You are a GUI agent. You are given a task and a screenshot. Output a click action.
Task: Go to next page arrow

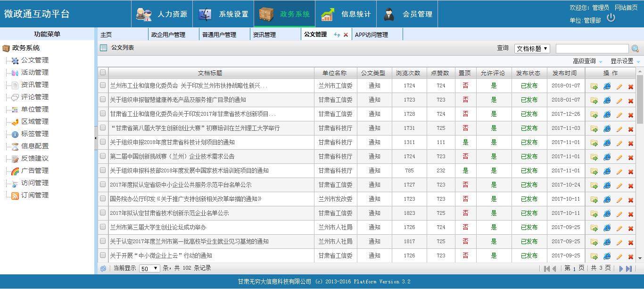point(621,269)
